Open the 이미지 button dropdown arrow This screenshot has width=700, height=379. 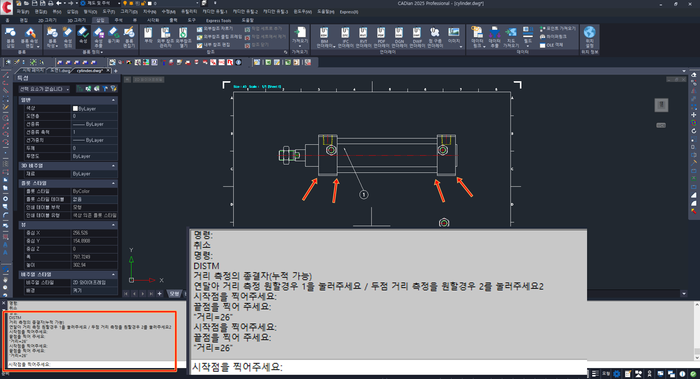(x=461, y=46)
